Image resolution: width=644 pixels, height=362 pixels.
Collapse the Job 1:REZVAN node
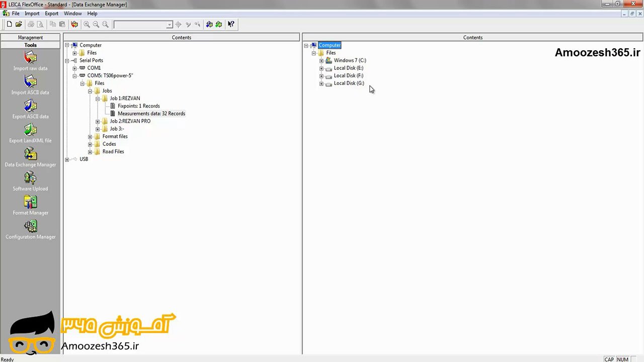point(98,99)
